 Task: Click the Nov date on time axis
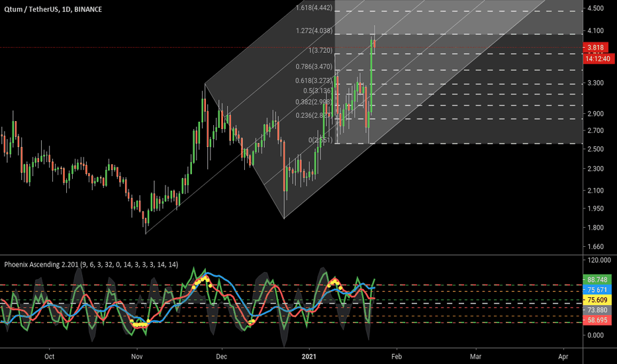137,357
